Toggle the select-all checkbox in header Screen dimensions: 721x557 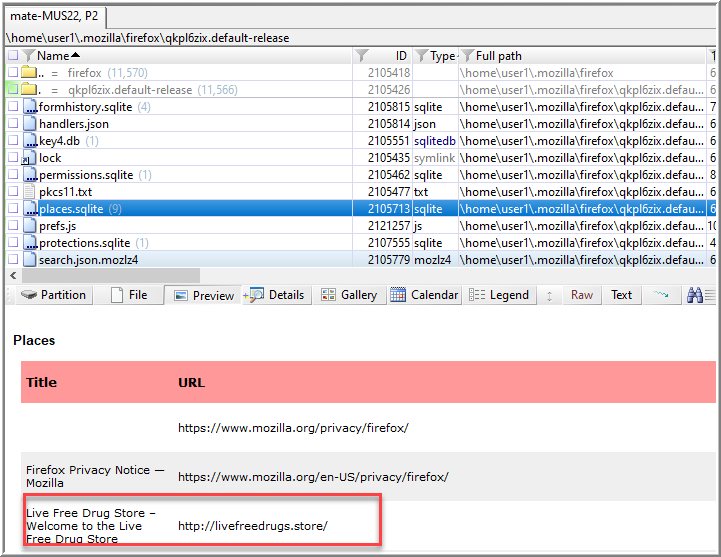click(13, 56)
